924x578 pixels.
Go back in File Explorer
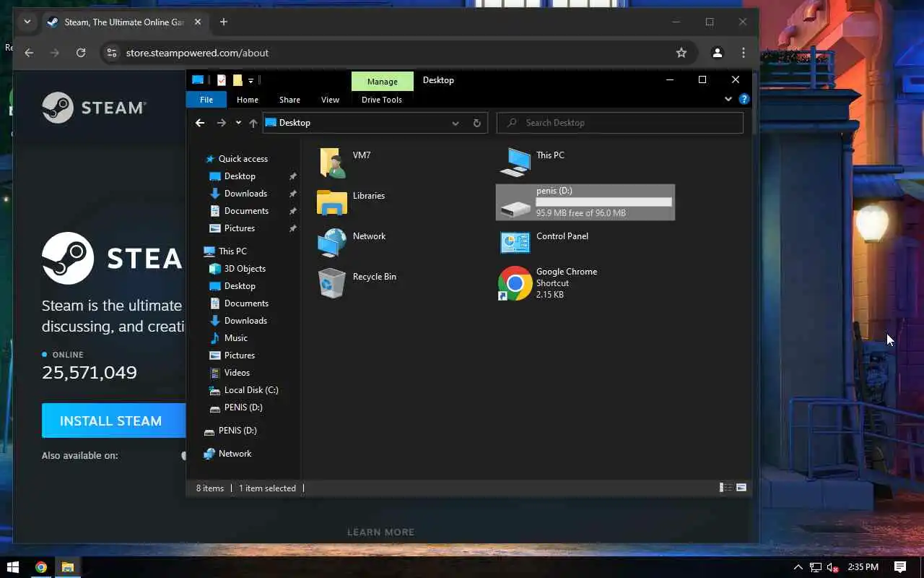point(200,123)
